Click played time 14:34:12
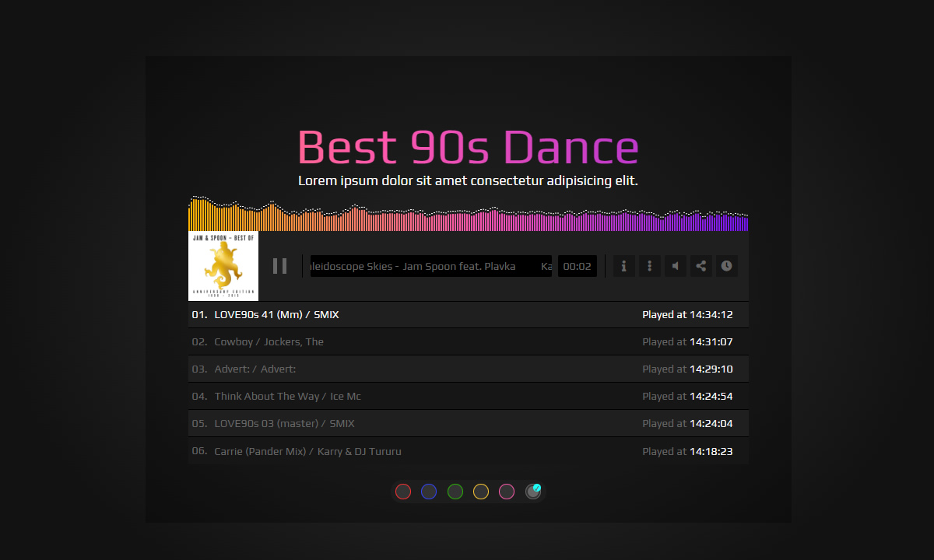This screenshot has height=560, width=934. tap(711, 315)
